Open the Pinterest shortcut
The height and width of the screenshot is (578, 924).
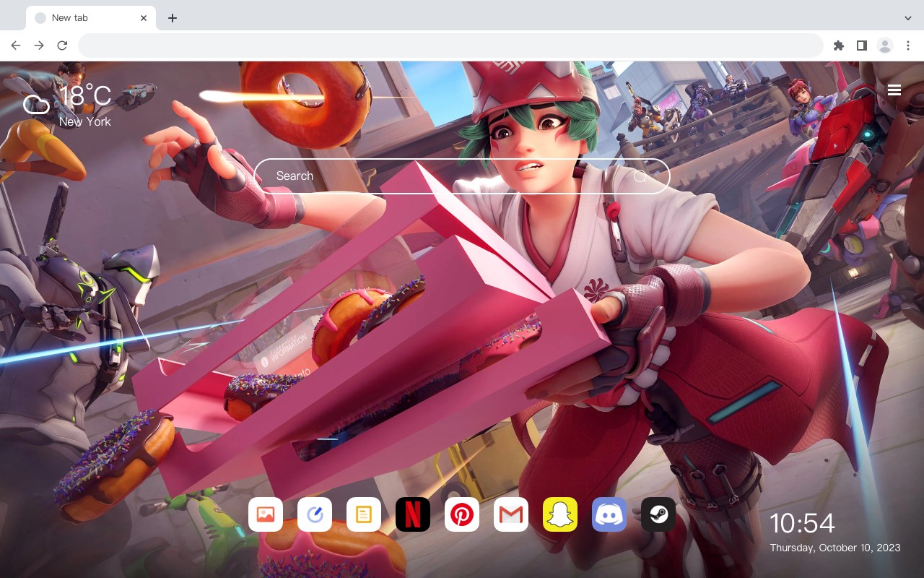pos(462,514)
